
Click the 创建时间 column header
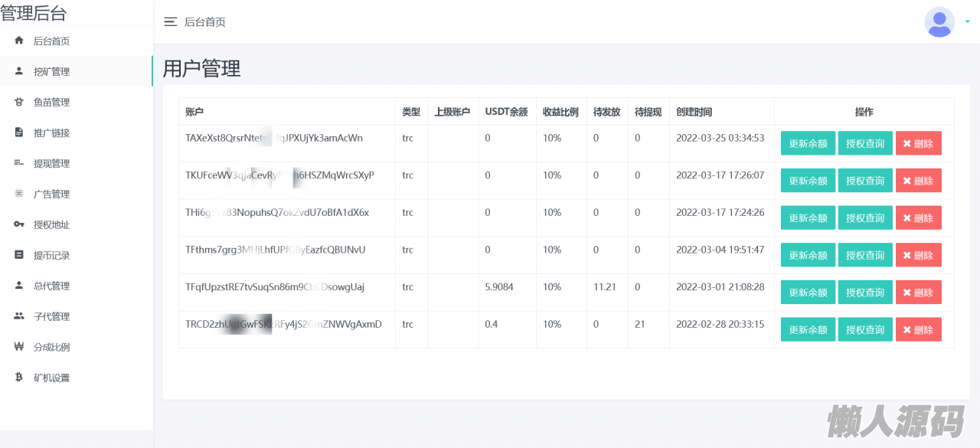[694, 112]
